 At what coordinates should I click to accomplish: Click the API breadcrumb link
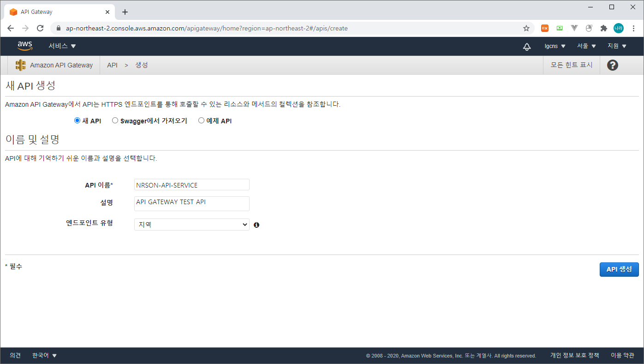(x=112, y=65)
